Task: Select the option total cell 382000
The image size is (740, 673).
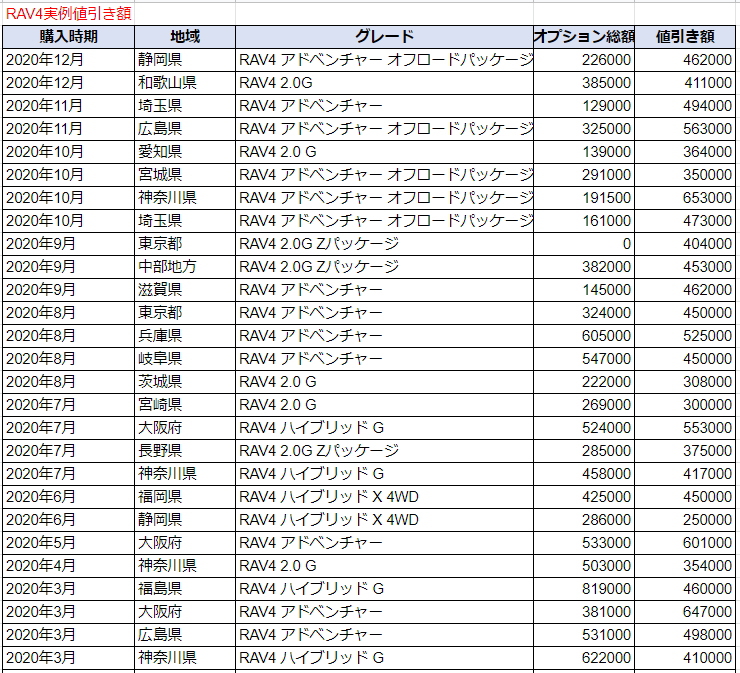Action: coord(584,267)
